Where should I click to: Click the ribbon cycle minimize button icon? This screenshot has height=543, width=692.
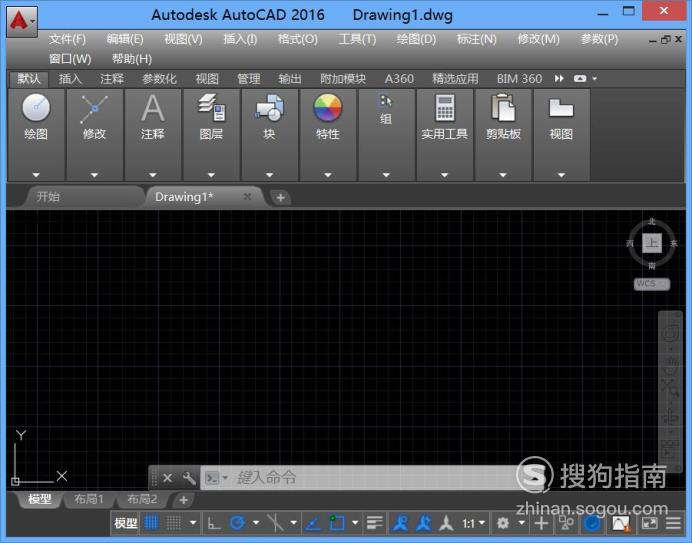(x=580, y=79)
